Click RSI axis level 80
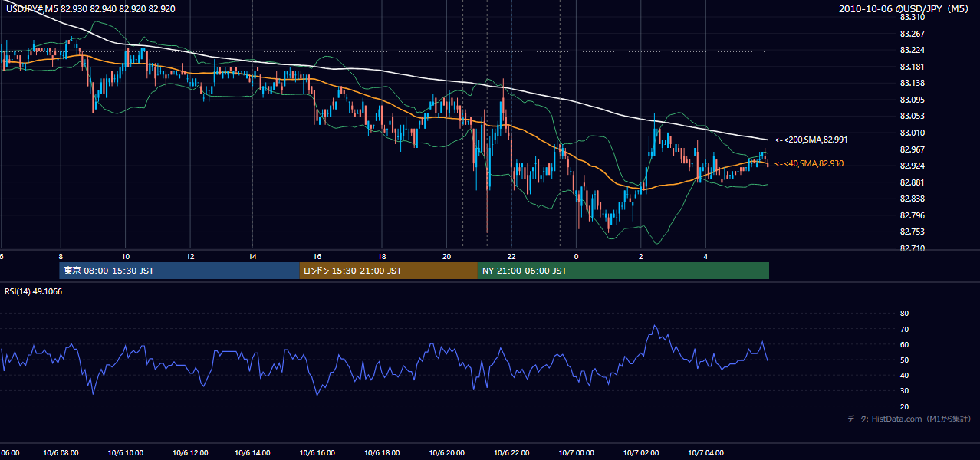 [x=904, y=314]
